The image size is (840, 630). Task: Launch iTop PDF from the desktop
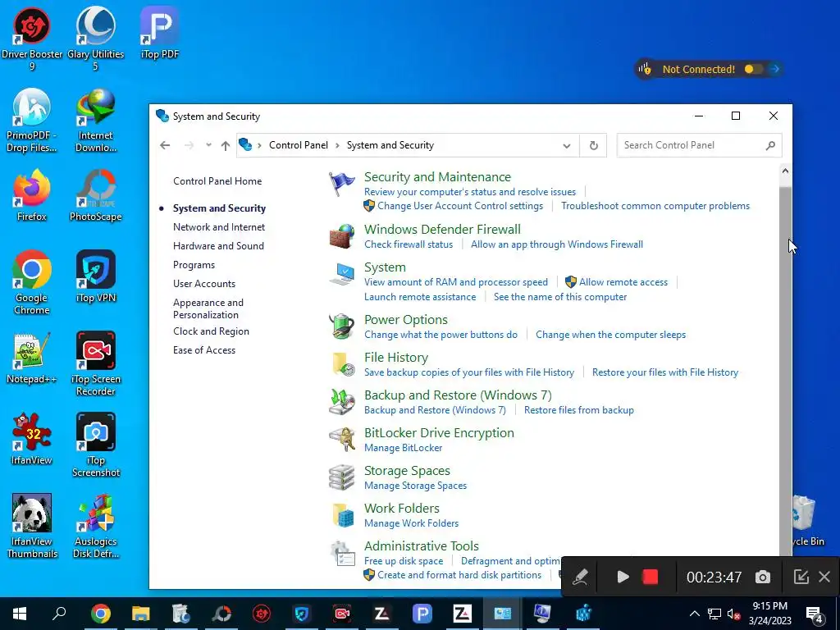click(x=160, y=33)
